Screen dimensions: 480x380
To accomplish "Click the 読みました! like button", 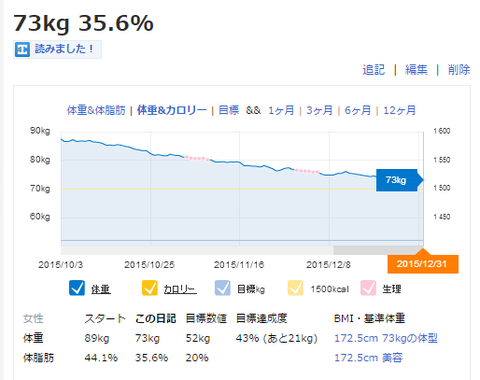I will [x=57, y=49].
